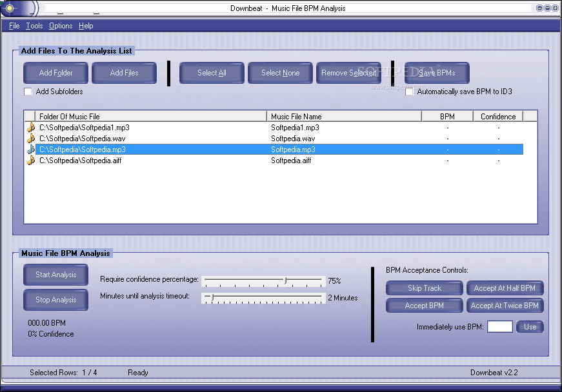562x392 pixels.
Task: Click file name Softpedia.aiff cell
Action: click(291, 161)
